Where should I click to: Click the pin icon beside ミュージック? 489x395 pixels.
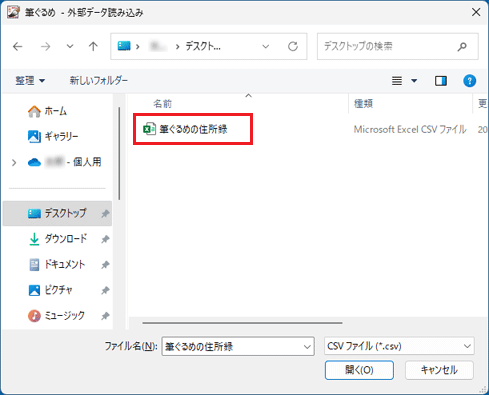click(105, 316)
